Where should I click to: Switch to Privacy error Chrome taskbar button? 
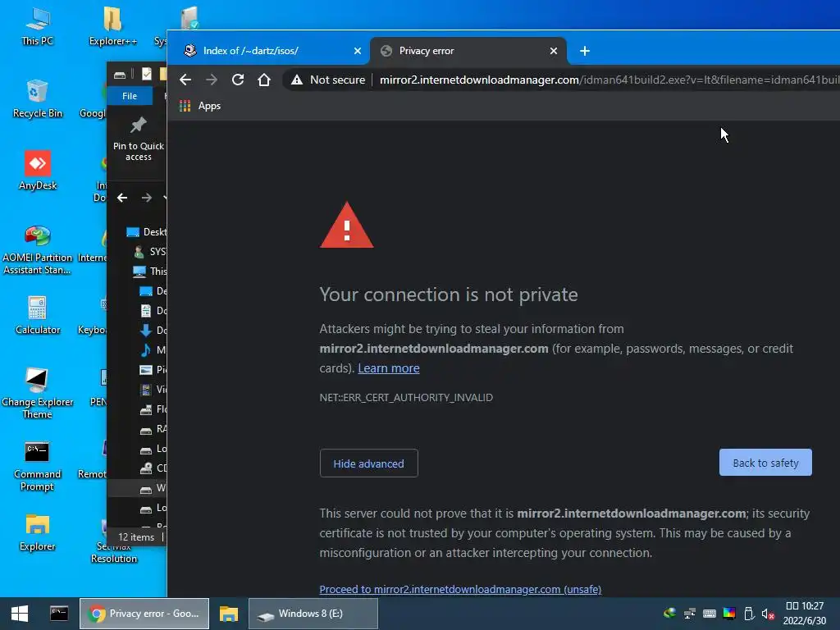click(x=144, y=614)
